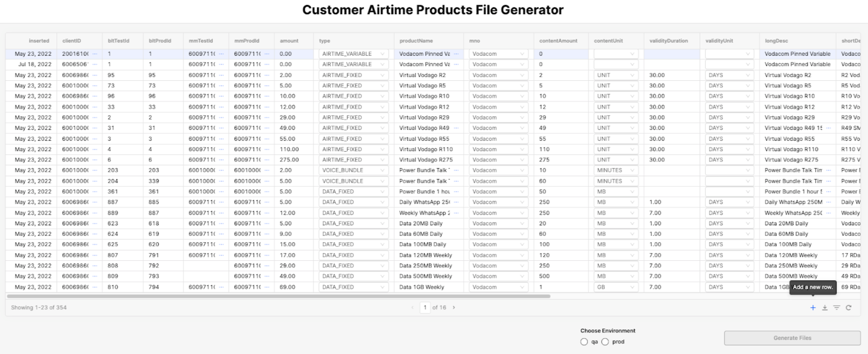This screenshot has height=354, width=868.
Task: Open validityUnit dropdown for Data 20MB Daily
Action: 729,224
